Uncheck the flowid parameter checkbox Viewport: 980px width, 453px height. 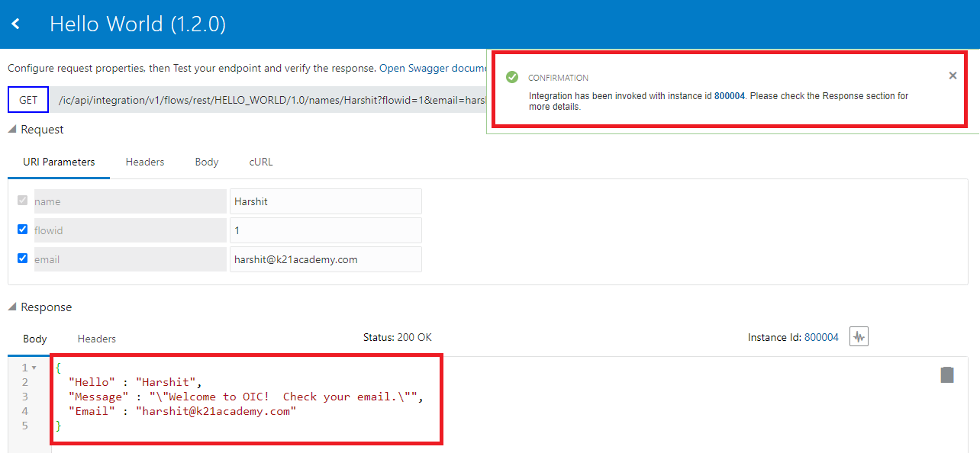pyautogui.click(x=22, y=229)
